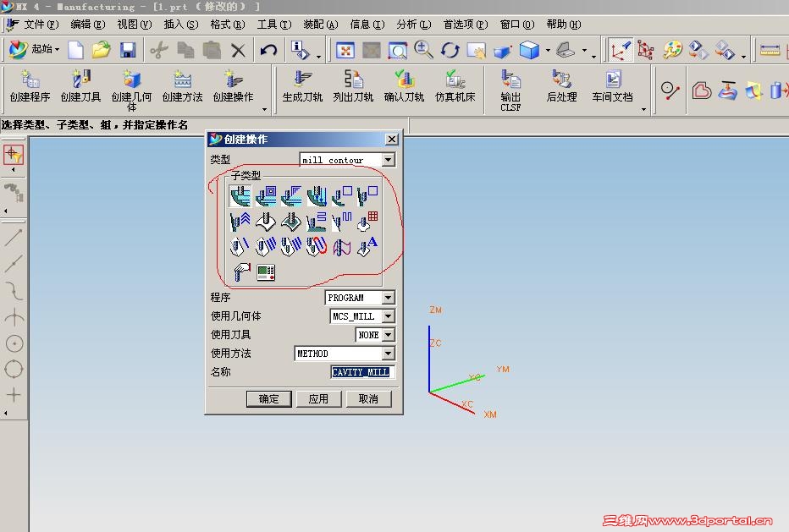Viewport: 789px width, 532px height.
Task: Click the Zoom magnifier icon
Action: [x=423, y=50]
